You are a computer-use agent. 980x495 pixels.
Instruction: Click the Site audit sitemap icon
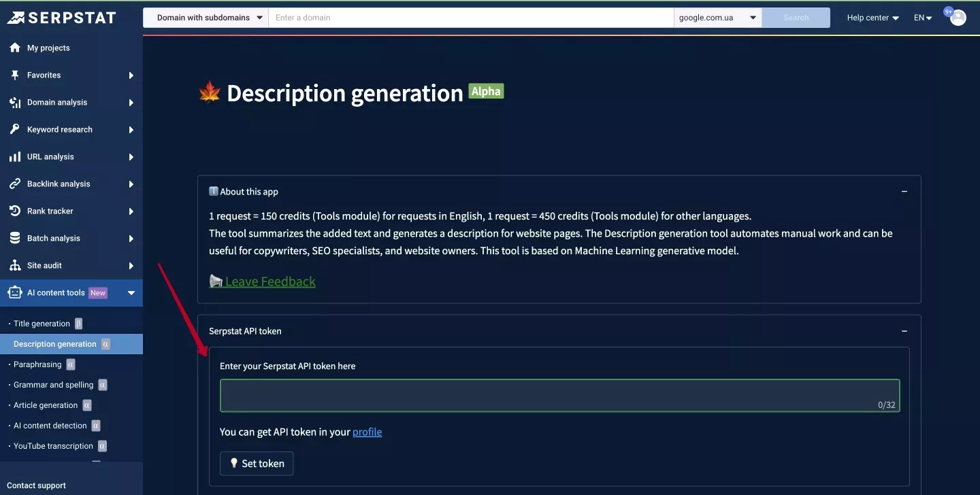(x=15, y=265)
